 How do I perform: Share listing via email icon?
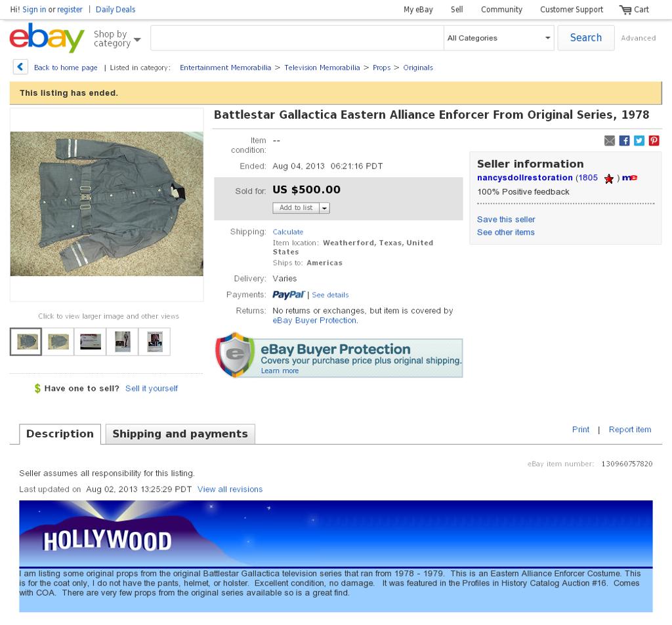click(x=610, y=140)
